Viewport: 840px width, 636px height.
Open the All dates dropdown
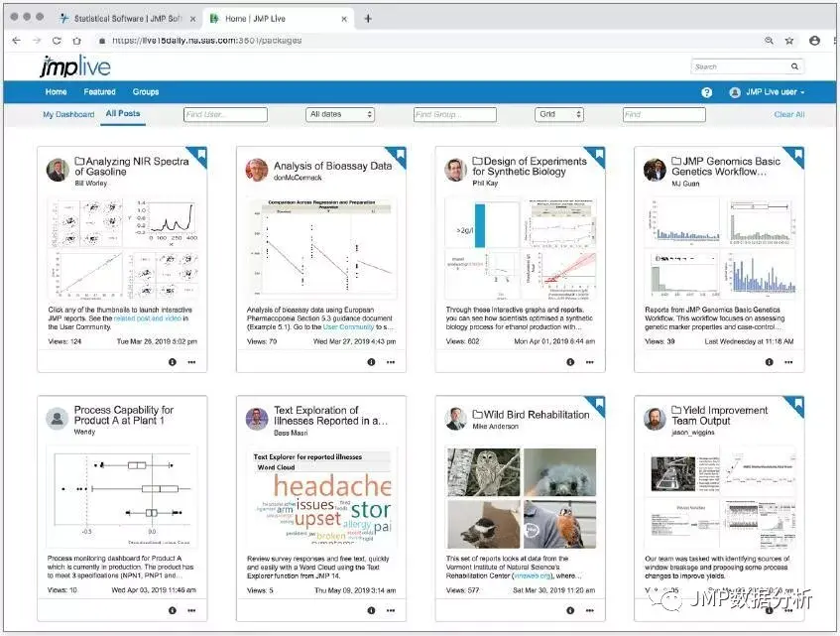[x=340, y=114]
